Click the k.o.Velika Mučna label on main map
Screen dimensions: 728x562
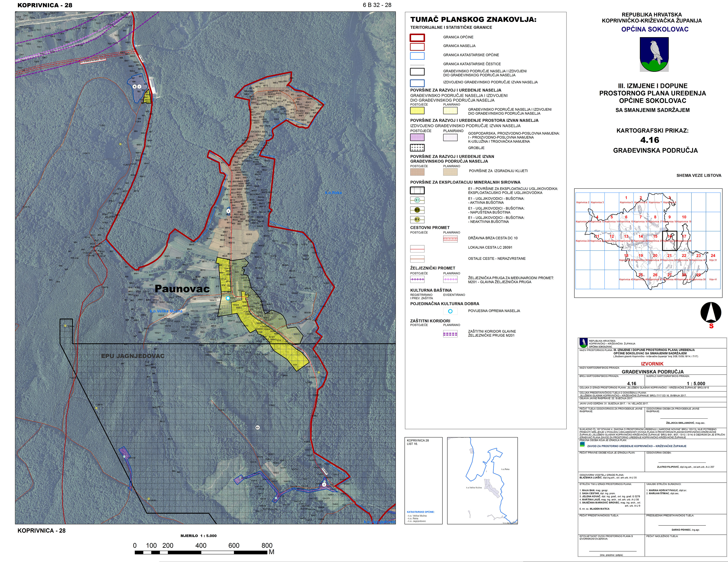[166, 311]
